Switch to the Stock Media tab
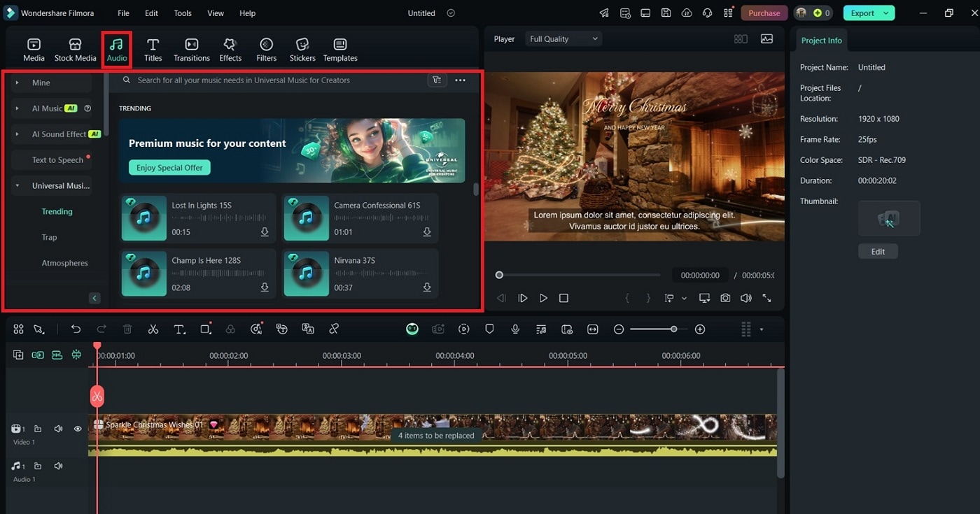 click(x=76, y=50)
